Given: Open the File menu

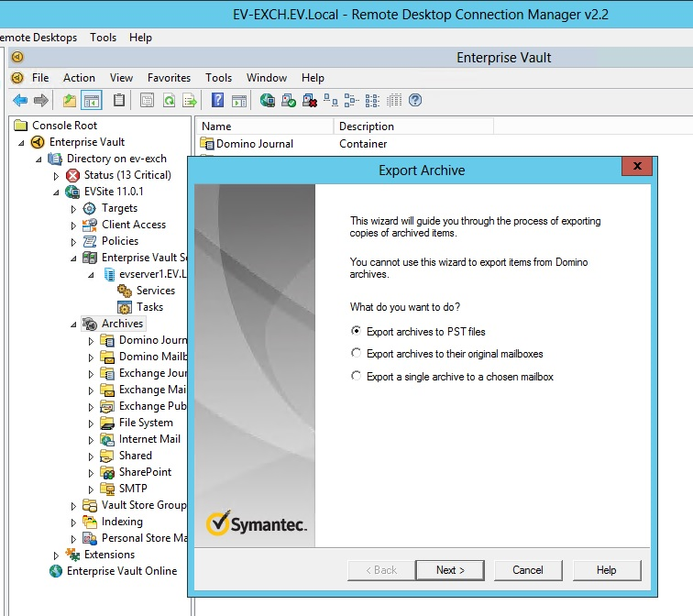Looking at the screenshot, I should (40, 78).
